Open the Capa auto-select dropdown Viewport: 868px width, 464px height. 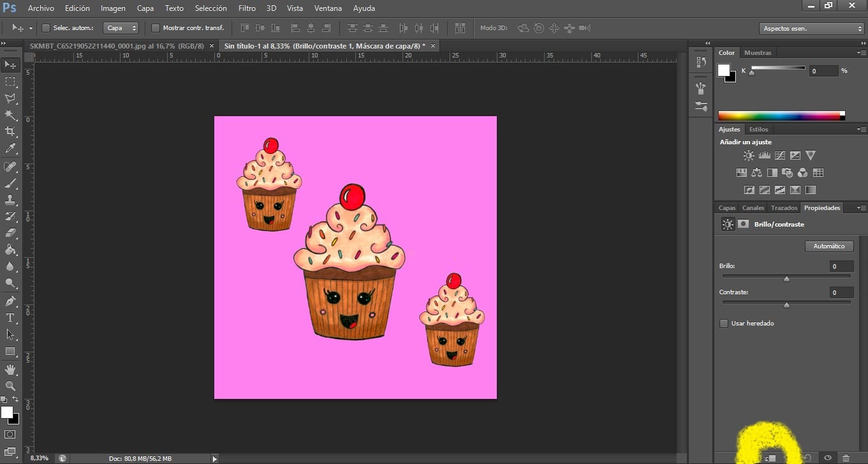coord(121,28)
